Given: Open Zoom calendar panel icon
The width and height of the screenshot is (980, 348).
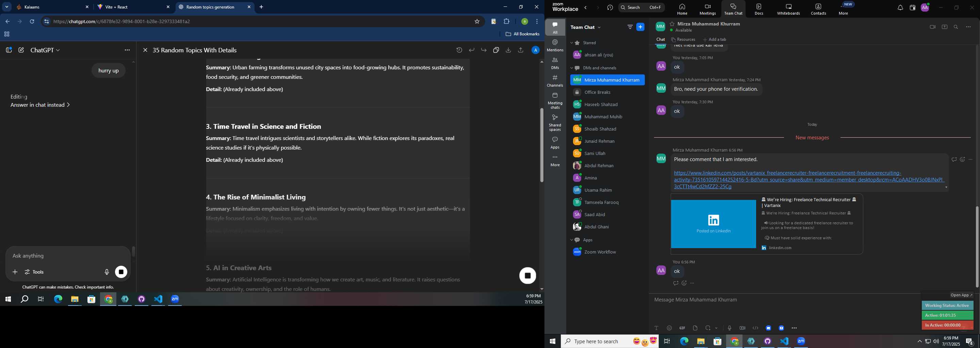Looking at the screenshot, I should tap(912, 7).
